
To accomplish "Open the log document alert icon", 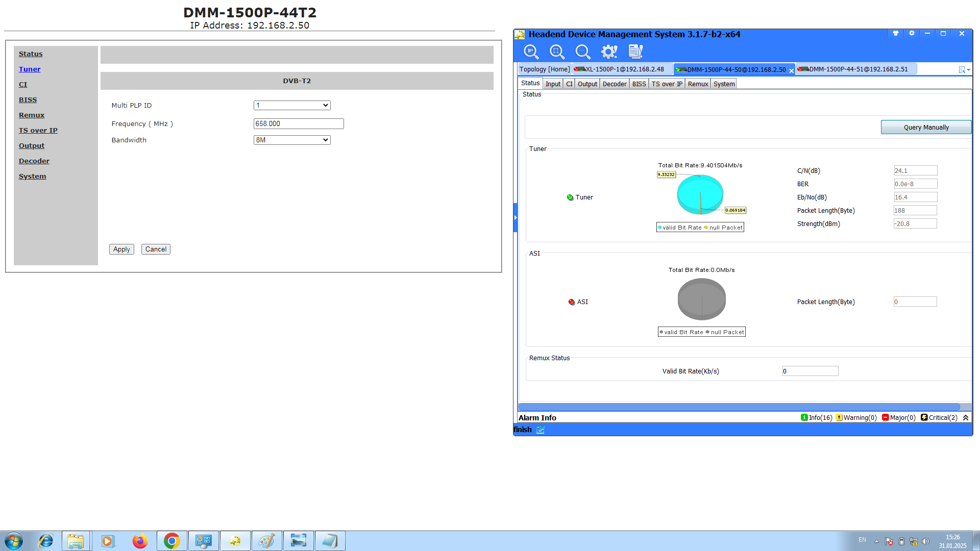I will 635,52.
